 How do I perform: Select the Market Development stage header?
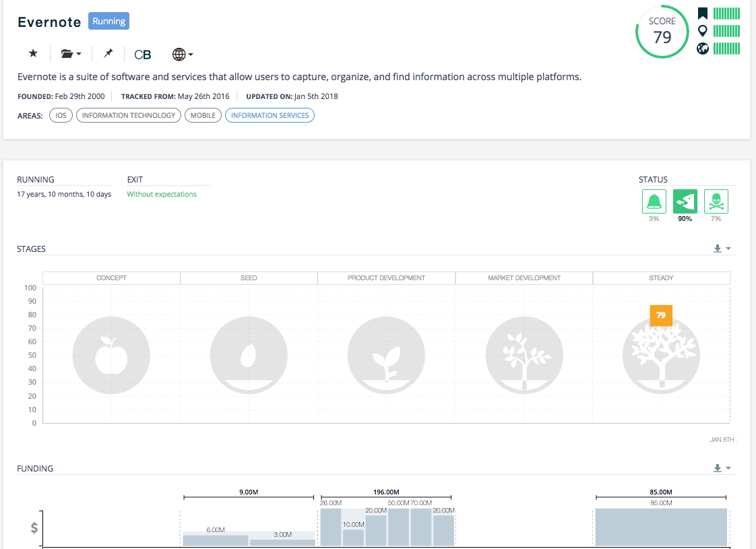point(524,278)
